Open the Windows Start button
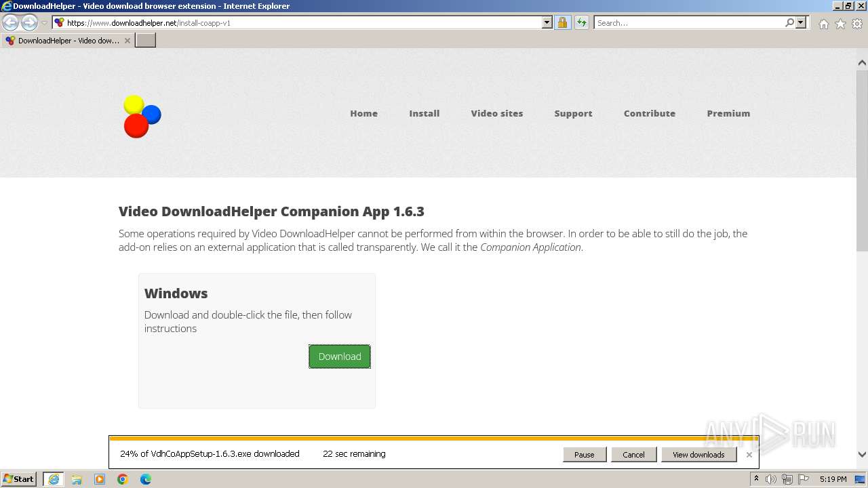868x488 pixels. [19, 479]
